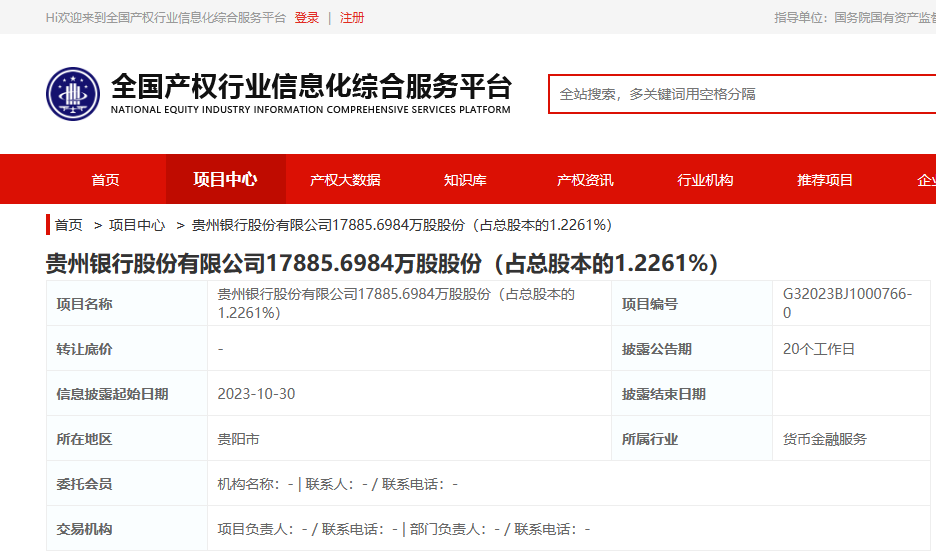This screenshot has height=553, width=936.
Task: Click the breadcrumb project title text
Action: click(x=402, y=225)
